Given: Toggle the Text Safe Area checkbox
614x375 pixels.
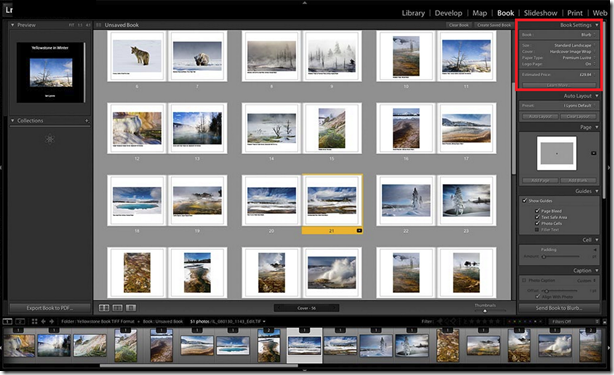Looking at the screenshot, I should (537, 217).
